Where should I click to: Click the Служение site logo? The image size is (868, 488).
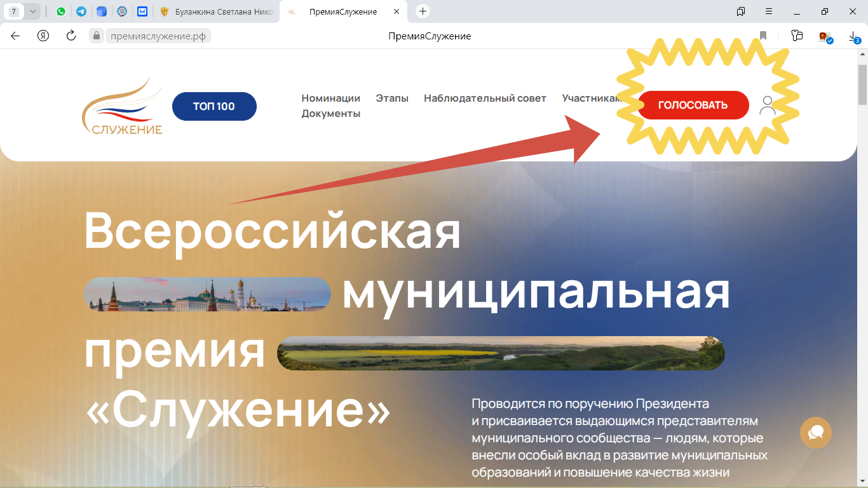tap(123, 105)
